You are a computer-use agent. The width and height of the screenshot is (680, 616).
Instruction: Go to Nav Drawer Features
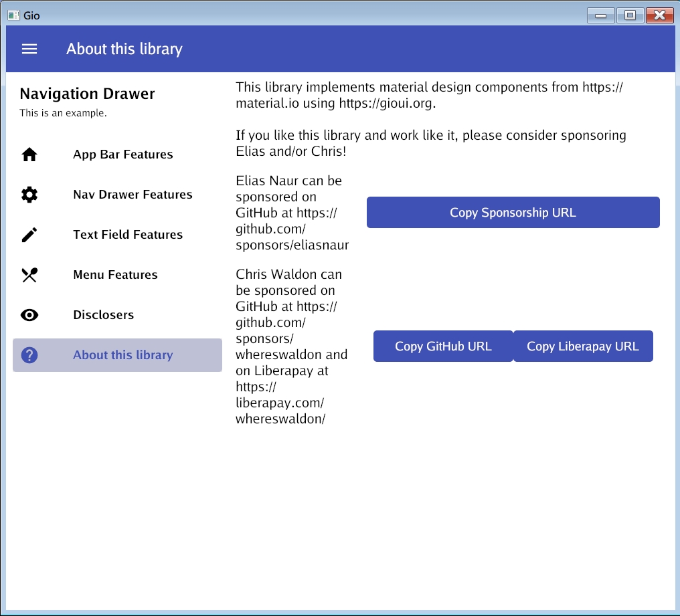point(133,195)
